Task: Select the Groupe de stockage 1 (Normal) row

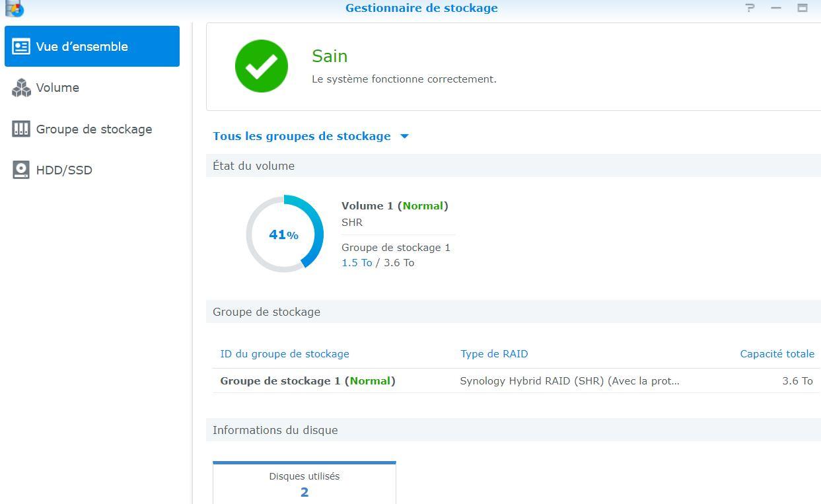Action: 517,380
